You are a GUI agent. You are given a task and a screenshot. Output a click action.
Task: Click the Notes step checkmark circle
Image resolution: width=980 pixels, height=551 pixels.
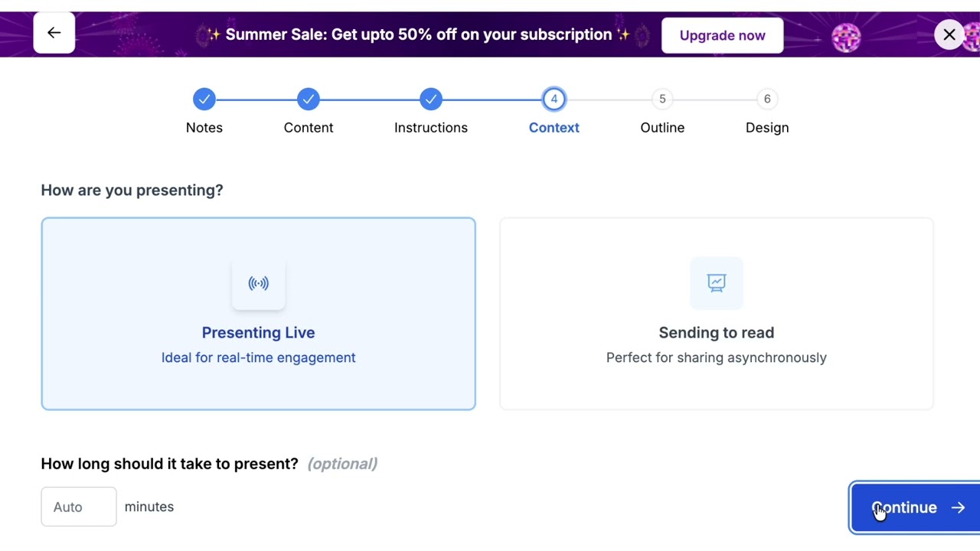(204, 99)
